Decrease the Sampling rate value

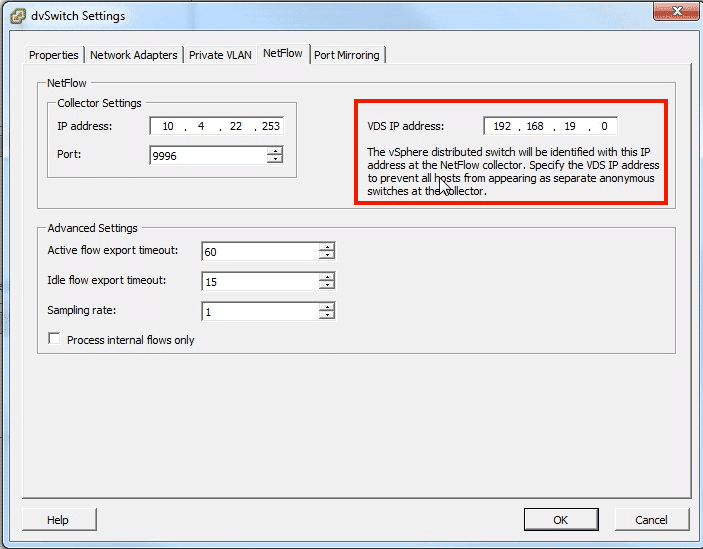tap(327, 316)
